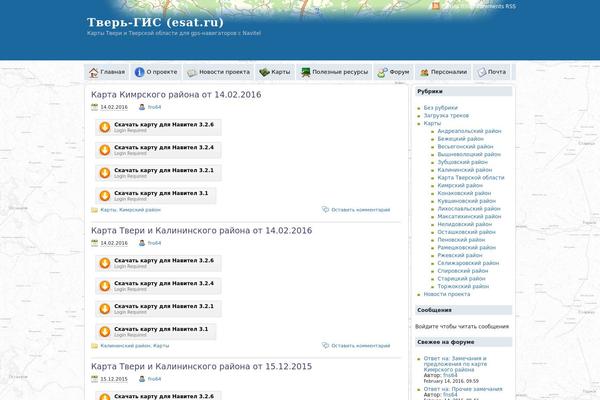The height and width of the screenshot is (400, 600).
Task: Open Кувшиновский район in sidebar
Action: coord(466,201)
